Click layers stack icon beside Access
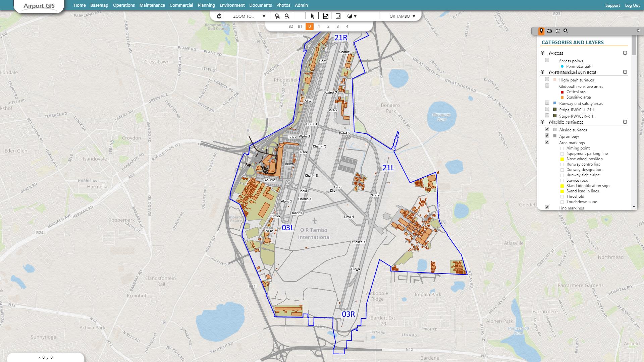Image resolution: width=644 pixels, height=362 pixels. coord(542,53)
